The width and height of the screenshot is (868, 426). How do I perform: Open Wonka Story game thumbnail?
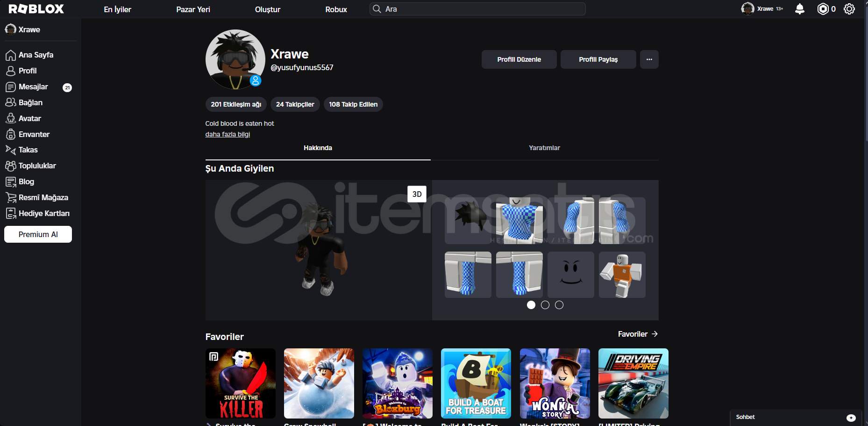555,383
